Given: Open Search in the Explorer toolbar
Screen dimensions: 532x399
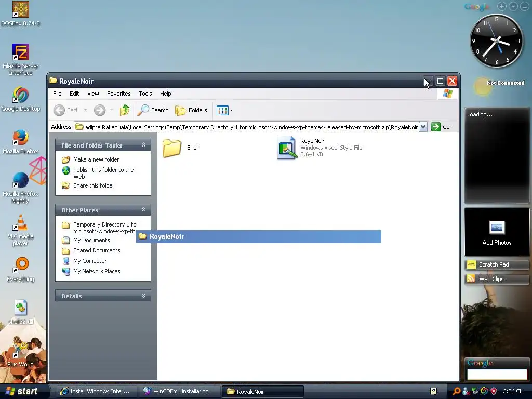Looking at the screenshot, I should pyautogui.click(x=153, y=110).
